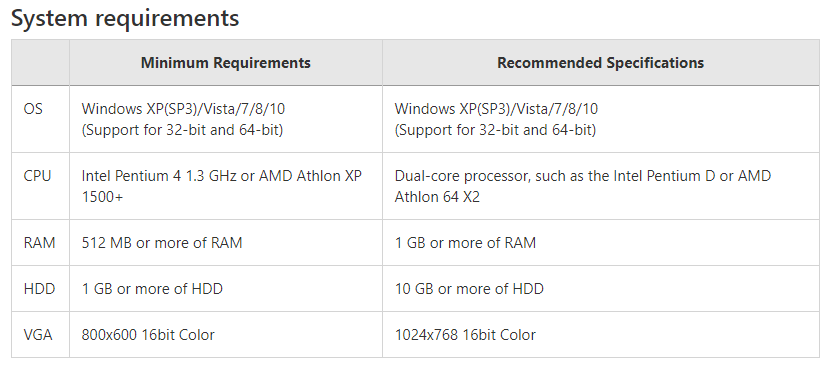
Task: Click the 10 GB or more of HDD cell
Action: [x=600, y=289]
